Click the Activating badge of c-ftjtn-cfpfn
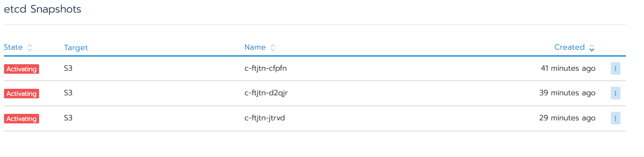Screen dimensions: 644x157 (x=21, y=69)
